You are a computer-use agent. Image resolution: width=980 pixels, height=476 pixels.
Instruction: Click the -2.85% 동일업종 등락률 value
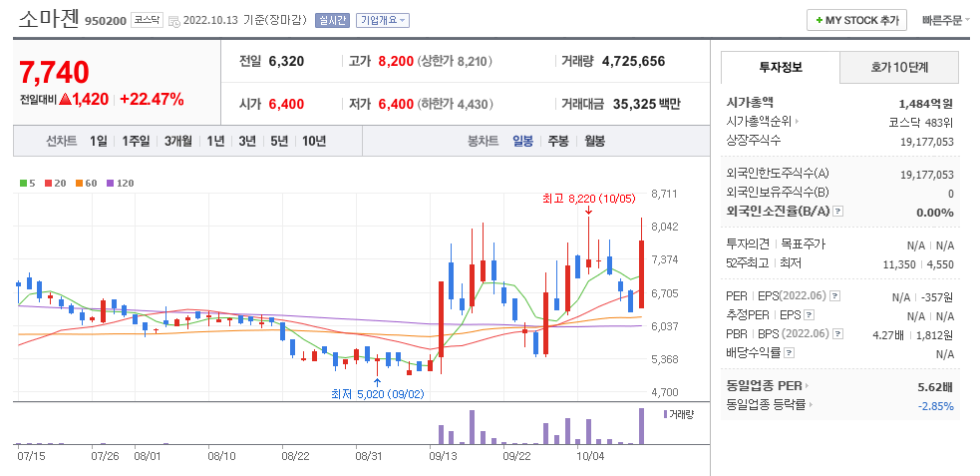click(x=935, y=406)
